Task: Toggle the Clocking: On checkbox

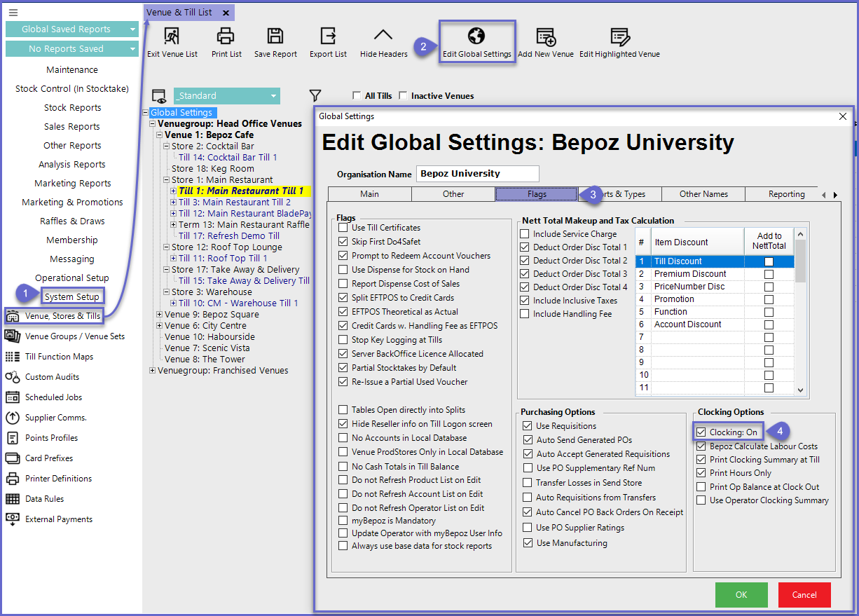Action: click(x=701, y=432)
